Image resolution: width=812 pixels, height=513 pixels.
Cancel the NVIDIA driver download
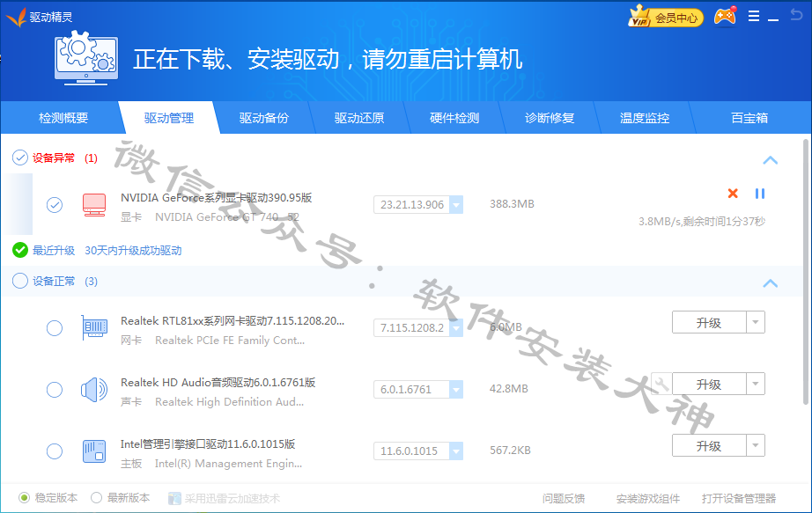(733, 194)
